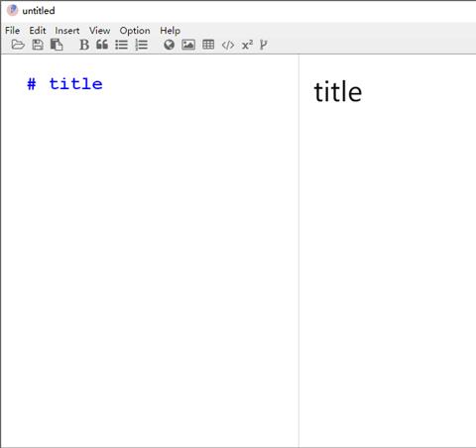The height and width of the screenshot is (448, 476).
Task: Open the Help menu
Action: click(x=170, y=31)
